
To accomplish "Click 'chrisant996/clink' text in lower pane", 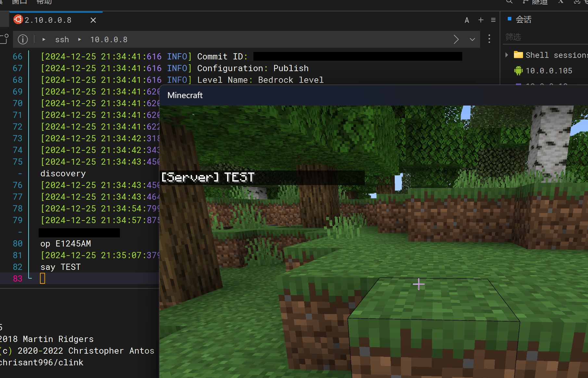I will click(x=41, y=362).
